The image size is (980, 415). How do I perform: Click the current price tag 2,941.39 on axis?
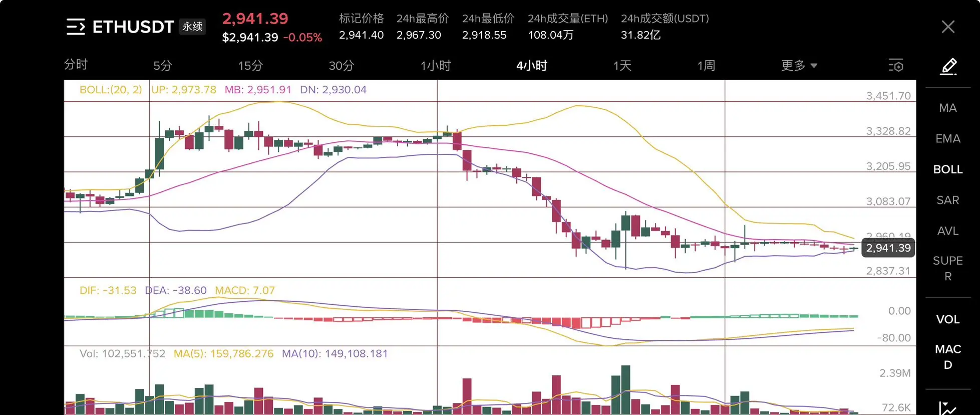[x=888, y=248]
